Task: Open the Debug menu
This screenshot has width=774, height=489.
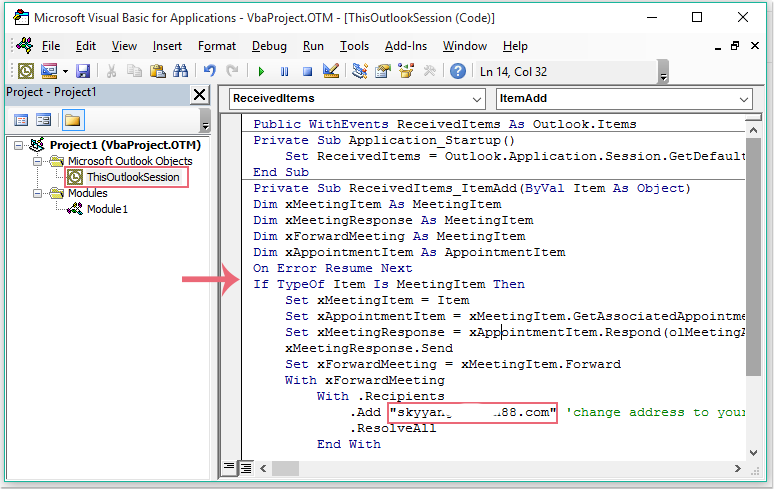Action: tap(269, 46)
